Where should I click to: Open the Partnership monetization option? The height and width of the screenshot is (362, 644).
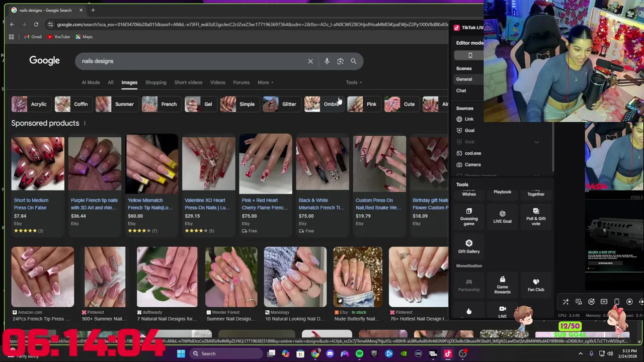(469, 285)
